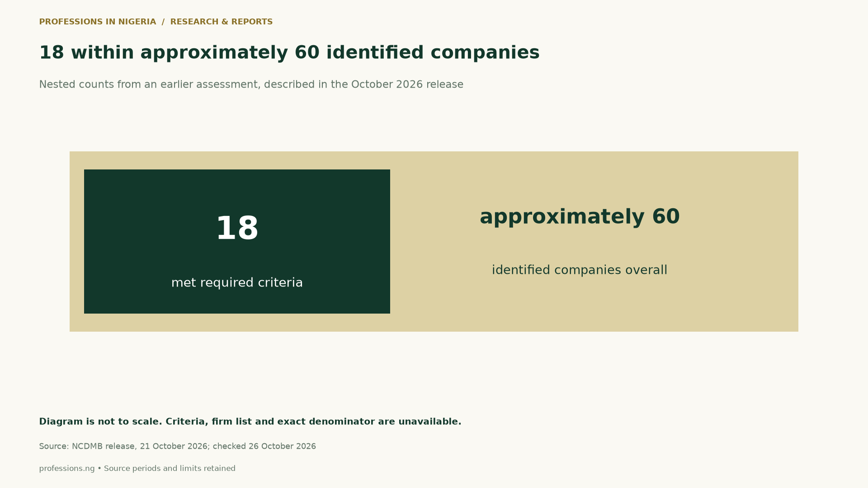Click the 'approximately 60' figure
This screenshot has height=488, width=868.
click(x=580, y=217)
